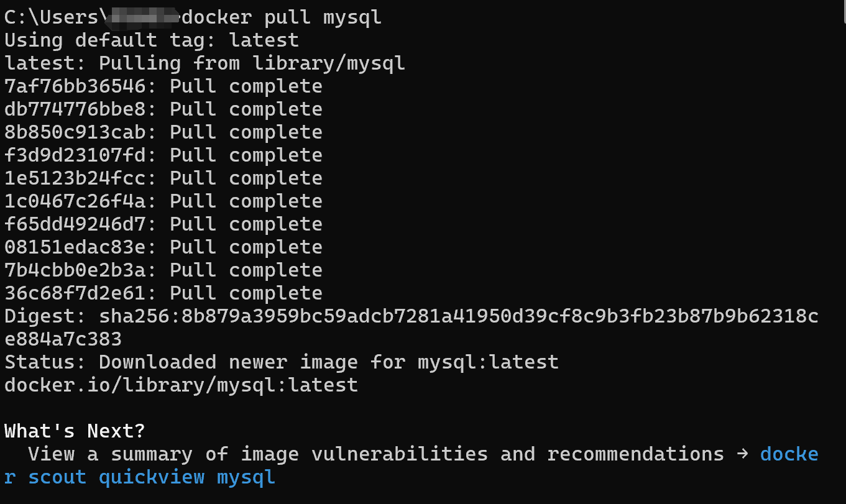The width and height of the screenshot is (846, 504).
Task: Click the "docker.io/library/mysql:latest" line
Action: pyautogui.click(x=181, y=385)
